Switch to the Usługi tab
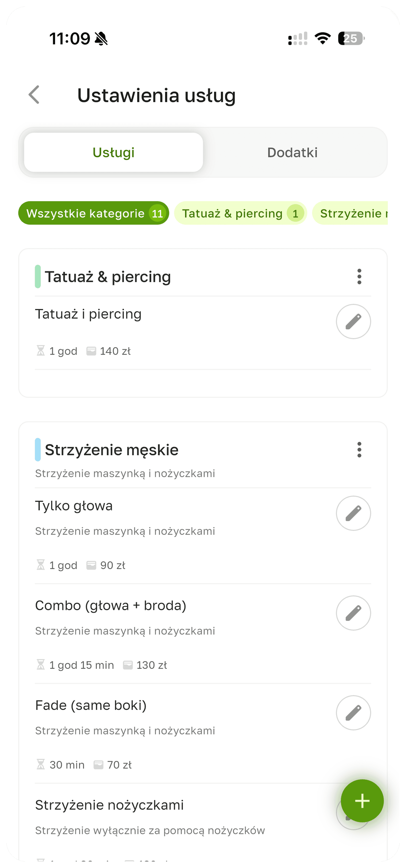The image size is (406, 868). [x=113, y=152]
